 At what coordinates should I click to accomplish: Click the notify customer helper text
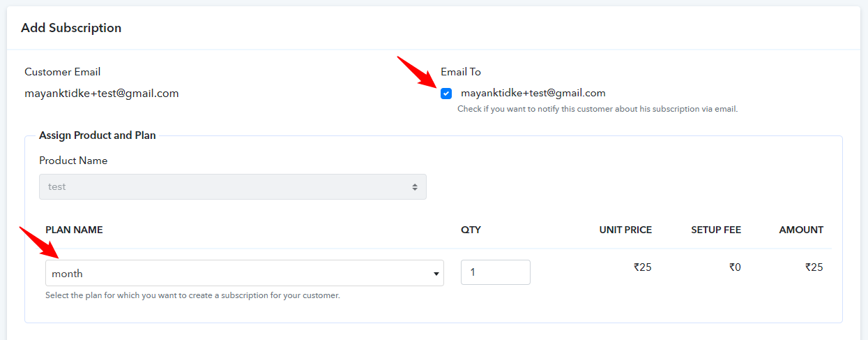[x=597, y=109]
